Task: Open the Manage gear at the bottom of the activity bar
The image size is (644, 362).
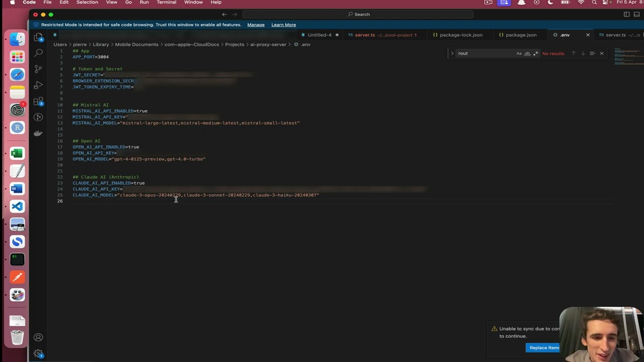Action: (x=38, y=353)
